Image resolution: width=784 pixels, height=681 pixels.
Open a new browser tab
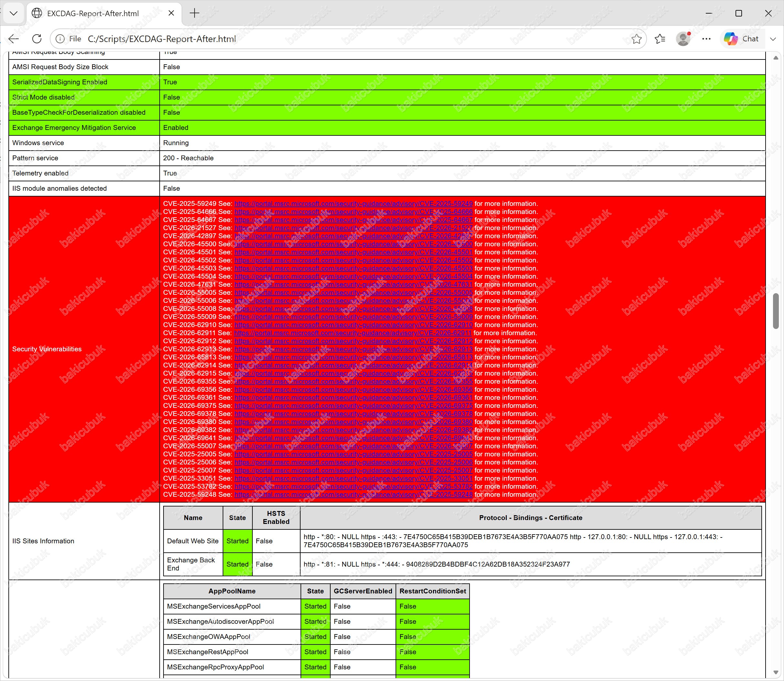[x=195, y=13]
